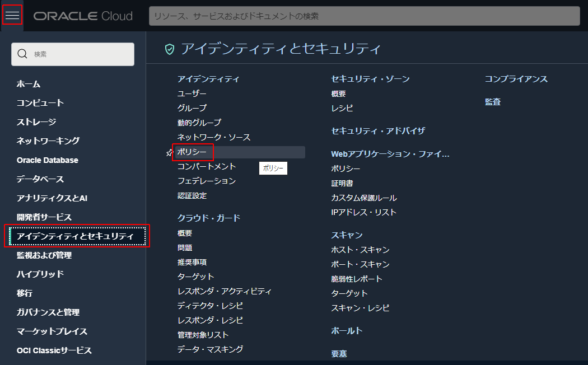The height and width of the screenshot is (365, 588).
Task: Open ポリシー under Webアプリケーション section
Action: (x=346, y=169)
